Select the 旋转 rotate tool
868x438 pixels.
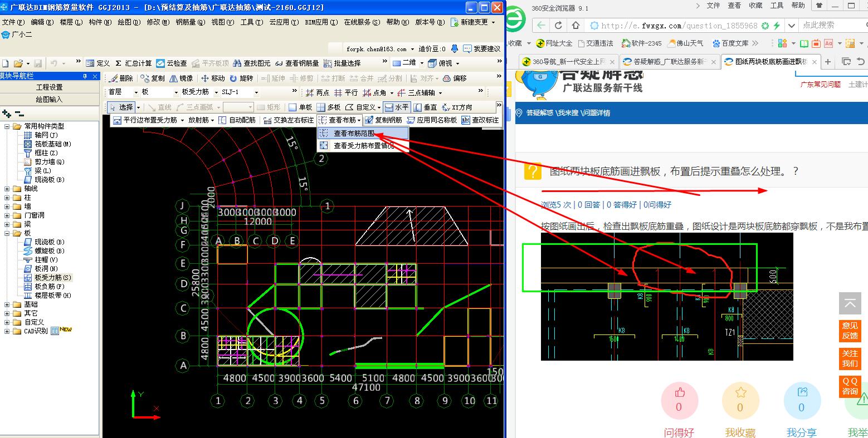(242, 78)
